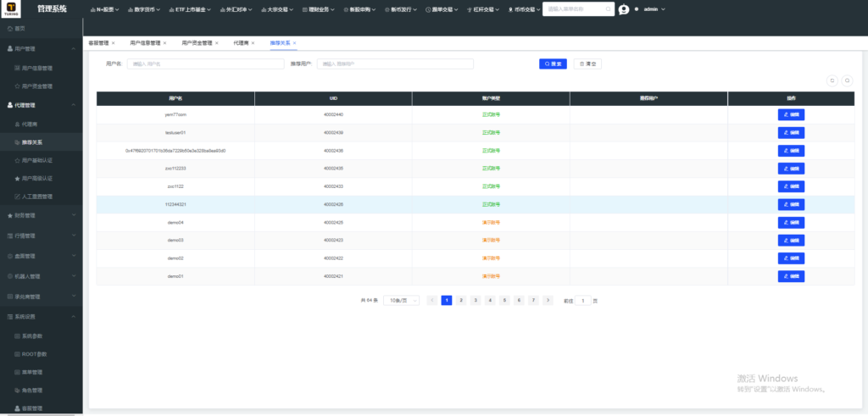Close the 代理商 tab
This screenshot has width=868, height=416.
point(252,42)
